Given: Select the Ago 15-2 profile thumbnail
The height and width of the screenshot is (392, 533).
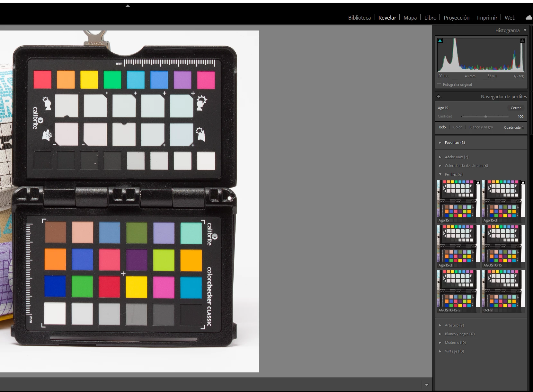Looking at the screenshot, I should [x=503, y=202].
